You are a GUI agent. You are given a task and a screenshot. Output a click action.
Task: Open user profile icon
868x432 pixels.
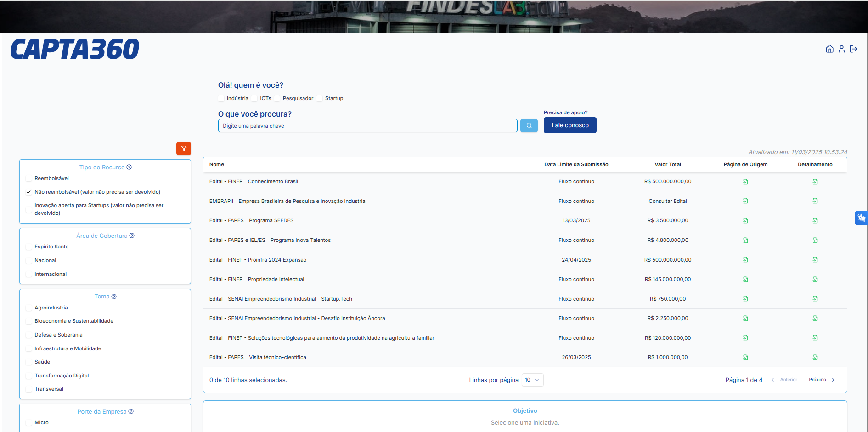[x=841, y=49]
